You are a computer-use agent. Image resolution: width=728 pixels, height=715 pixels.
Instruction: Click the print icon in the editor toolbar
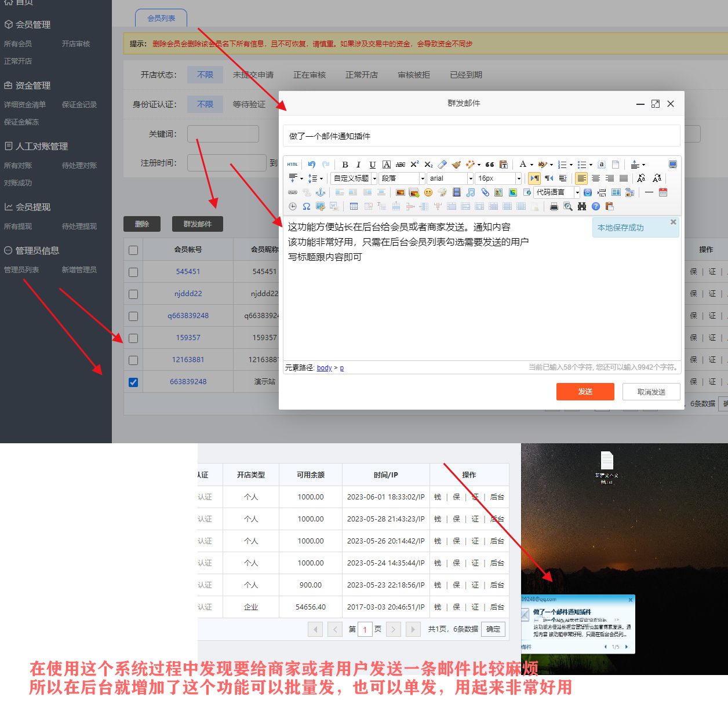pos(554,206)
